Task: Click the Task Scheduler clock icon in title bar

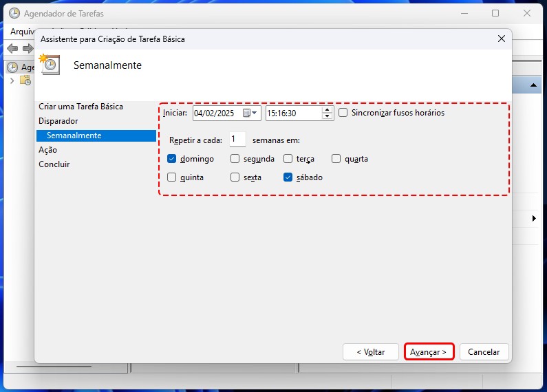Action: (14, 13)
